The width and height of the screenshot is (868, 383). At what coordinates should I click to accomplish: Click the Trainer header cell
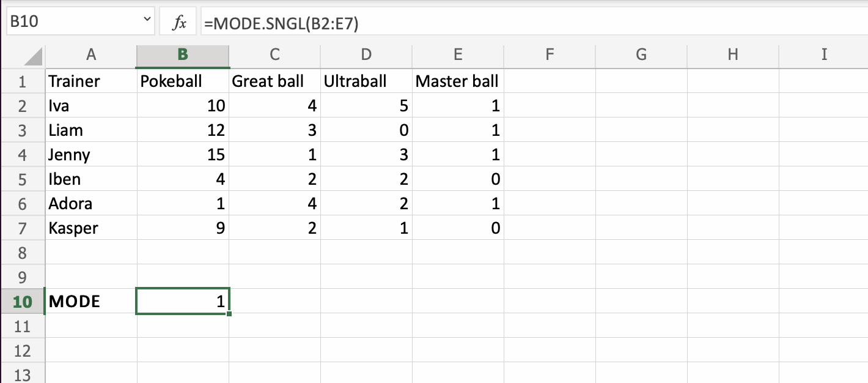click(x=91, y=81)
